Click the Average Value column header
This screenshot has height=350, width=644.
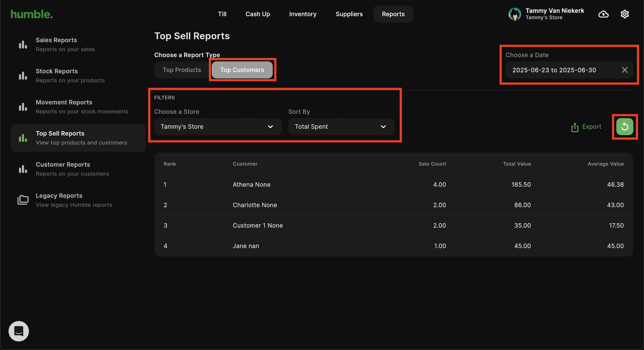605,164
